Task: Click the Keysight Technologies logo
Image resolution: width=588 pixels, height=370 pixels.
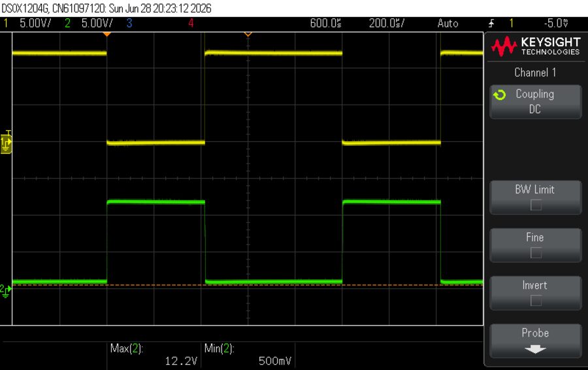Action: tap(536, 46)
